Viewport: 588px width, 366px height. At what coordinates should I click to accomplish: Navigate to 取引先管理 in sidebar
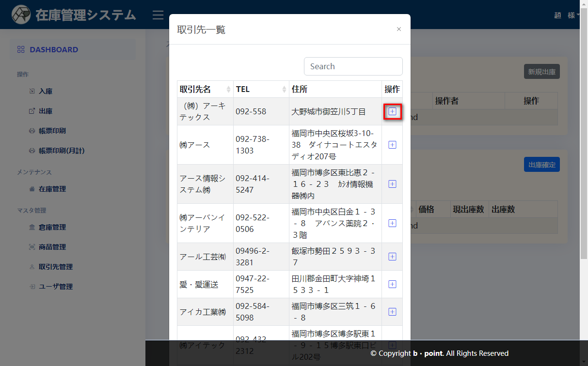[55, 267]
